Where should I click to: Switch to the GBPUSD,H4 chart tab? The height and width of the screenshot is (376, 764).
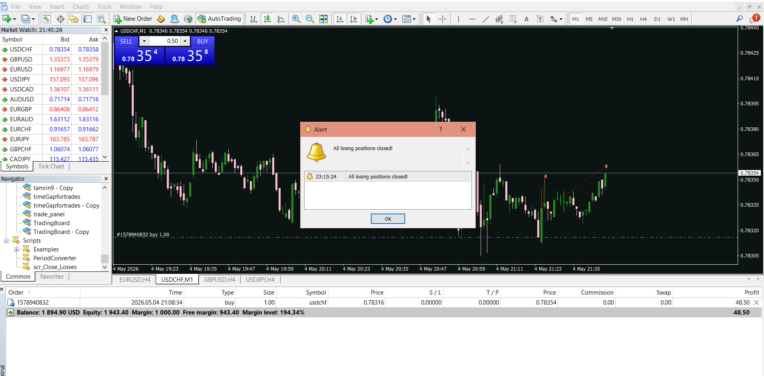[x=220, y=280]
